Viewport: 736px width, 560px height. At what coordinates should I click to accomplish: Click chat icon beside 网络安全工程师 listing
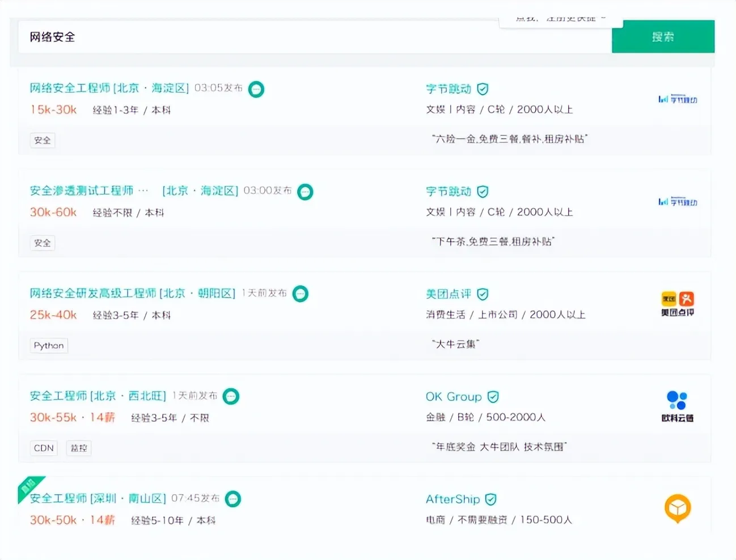click(256, 89)
